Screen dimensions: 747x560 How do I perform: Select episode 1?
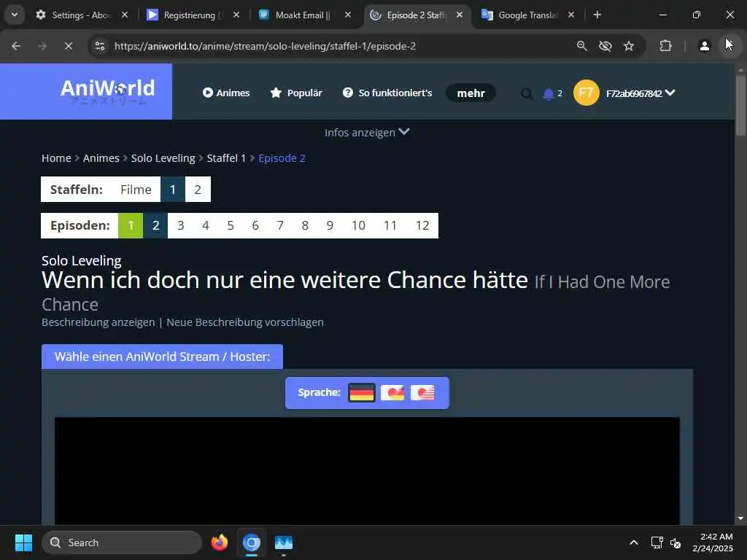click(131, 226)
